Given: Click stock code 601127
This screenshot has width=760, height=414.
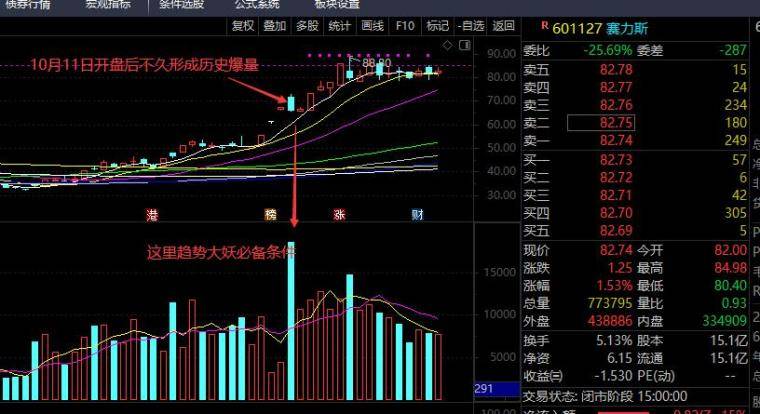Looking at the screenshot, I should (x=577, y=29).
